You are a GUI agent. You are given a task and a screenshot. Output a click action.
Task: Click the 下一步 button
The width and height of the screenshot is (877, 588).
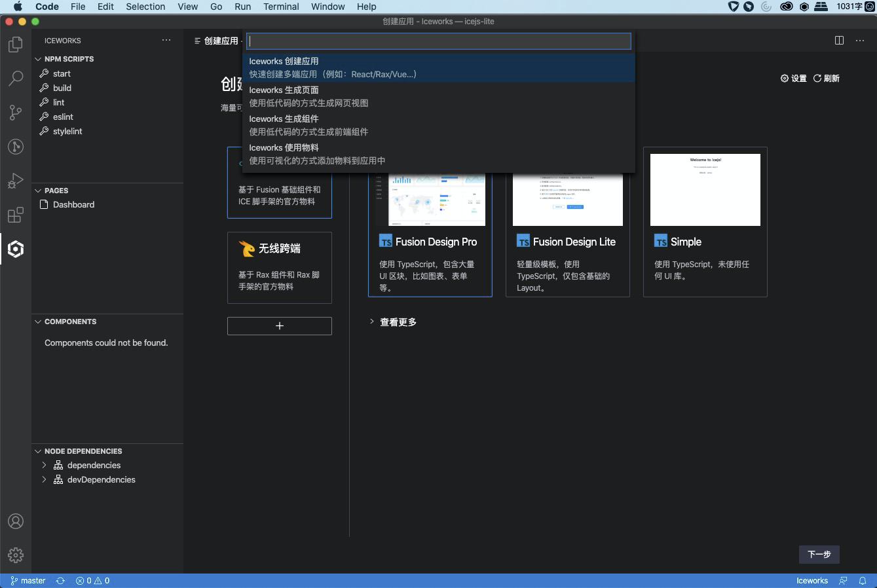[819, 555]
